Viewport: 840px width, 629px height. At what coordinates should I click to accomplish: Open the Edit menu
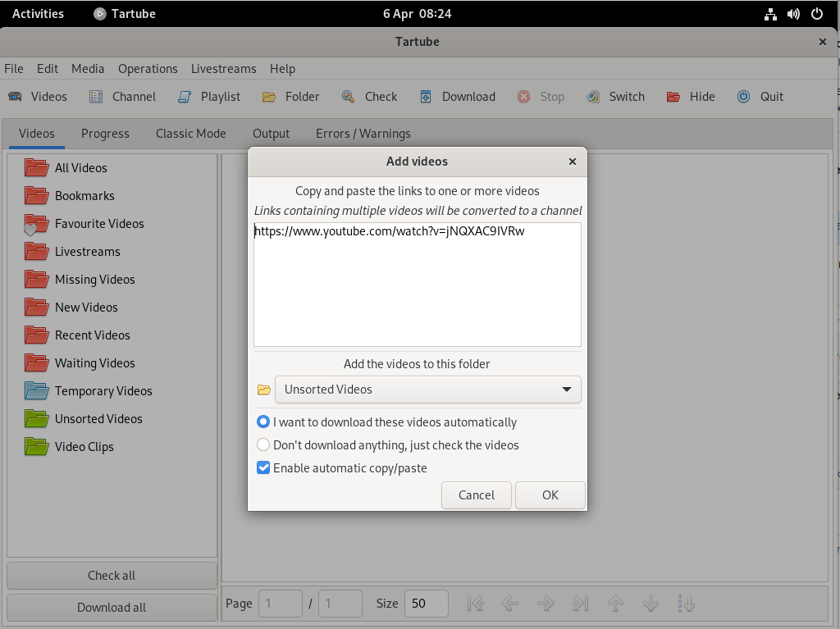[47, 69]
